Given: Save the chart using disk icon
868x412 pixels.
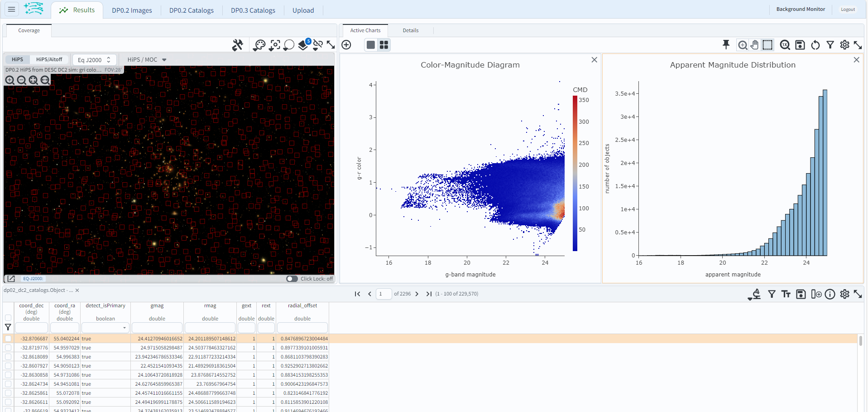Looking at the screenshot, I should coord(800,45).
